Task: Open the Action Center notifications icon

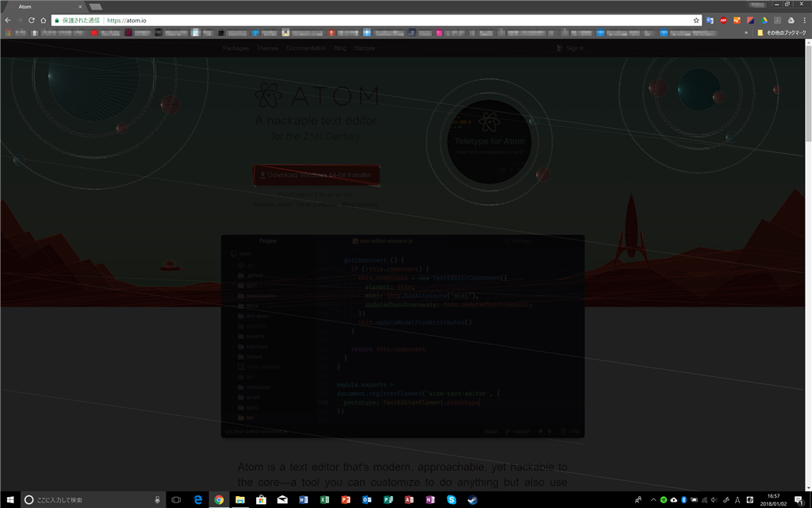Action: [x=799, y=500]
